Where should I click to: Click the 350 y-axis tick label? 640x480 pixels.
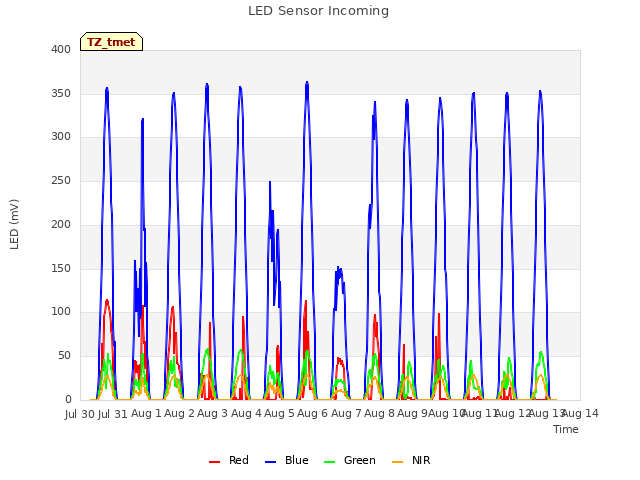(x=61, y=93)
